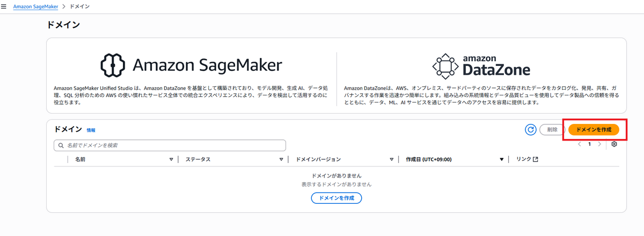Click the ドメイン page heading
The image size is (644, 236).
[x=64, y=25]
